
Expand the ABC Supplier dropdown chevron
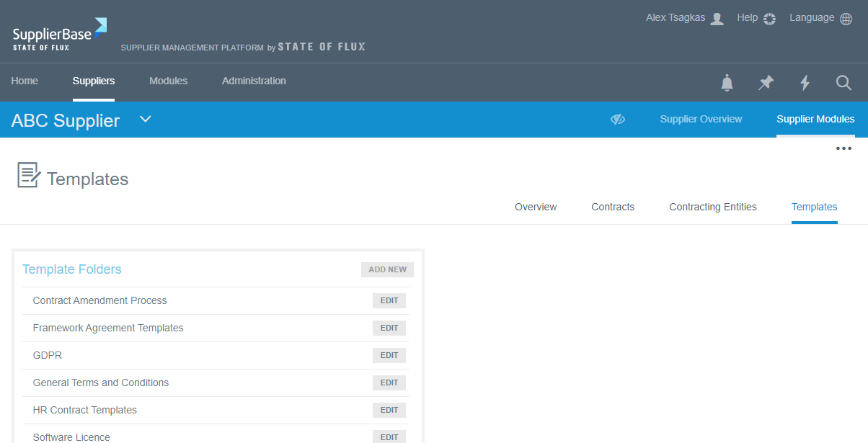(x=146, y=119)
